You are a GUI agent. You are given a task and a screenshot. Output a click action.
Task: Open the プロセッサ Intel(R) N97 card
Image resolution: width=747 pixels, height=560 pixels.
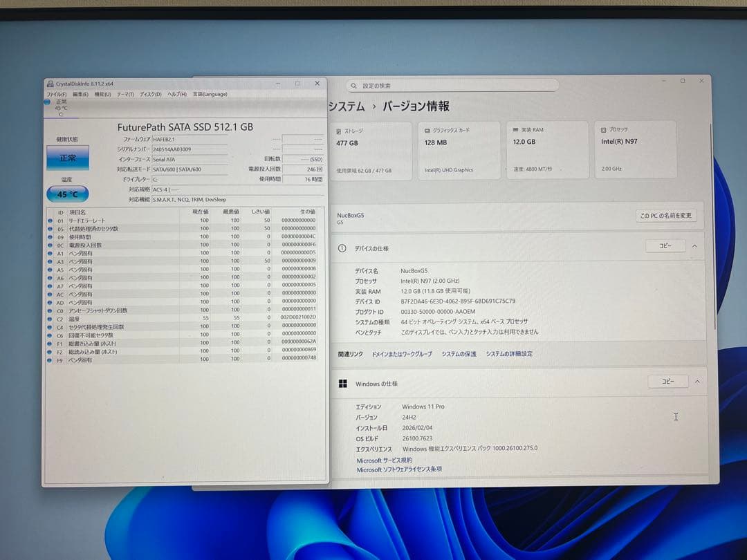pyautogui.click(x=636, y=149)
